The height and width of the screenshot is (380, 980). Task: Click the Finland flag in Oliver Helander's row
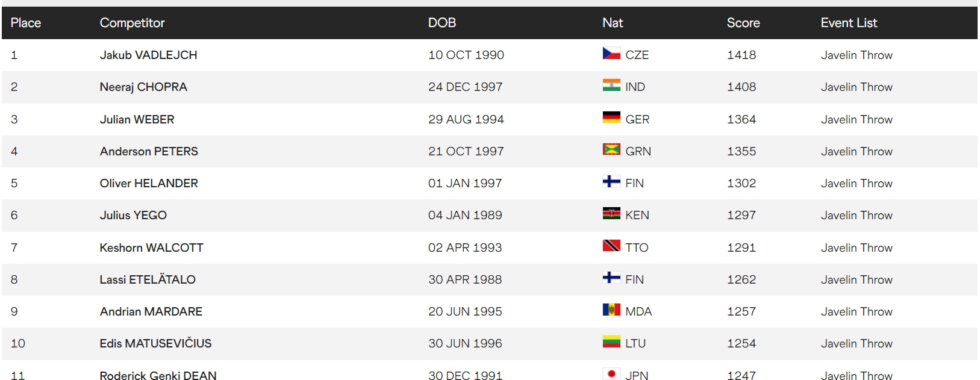[611, 182]
